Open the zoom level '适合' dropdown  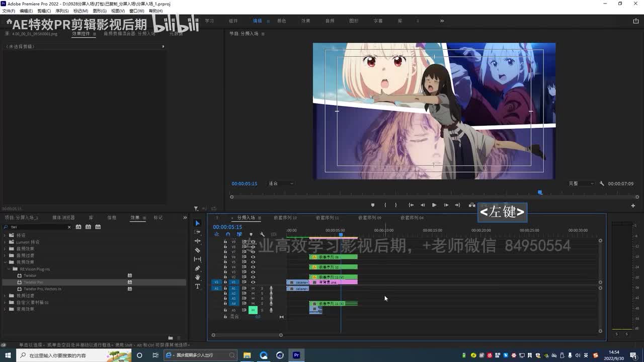281,184
